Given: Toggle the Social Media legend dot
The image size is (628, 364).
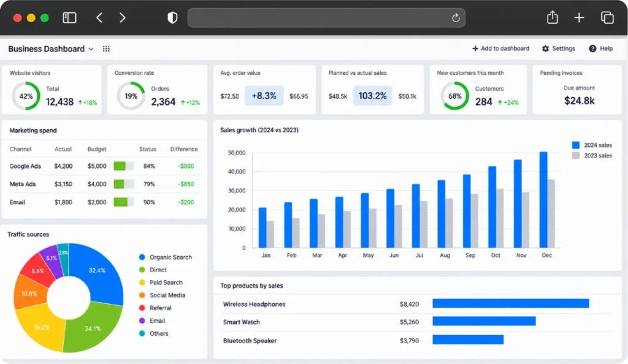Looking at the screenshot, I should point(142,295).
